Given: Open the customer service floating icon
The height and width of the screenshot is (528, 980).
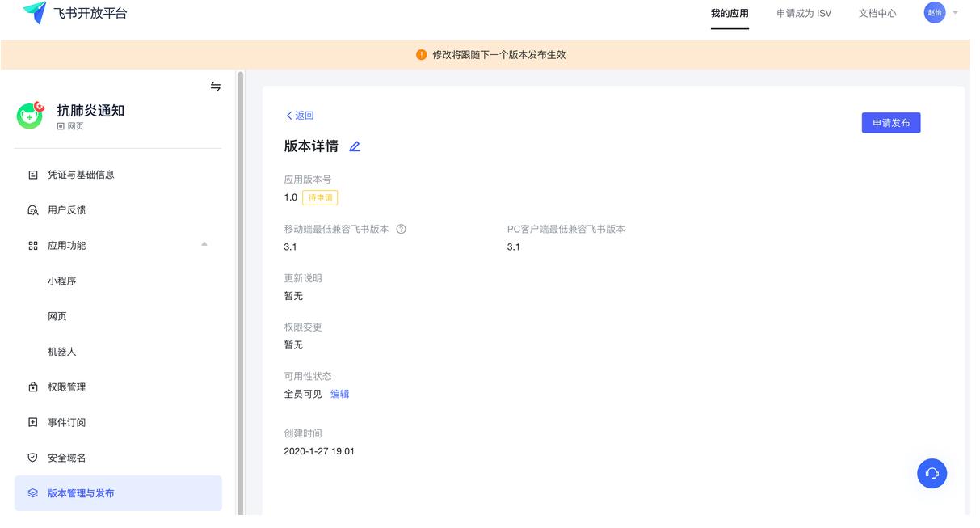Looking at the screenshot, I should point(932,473).
